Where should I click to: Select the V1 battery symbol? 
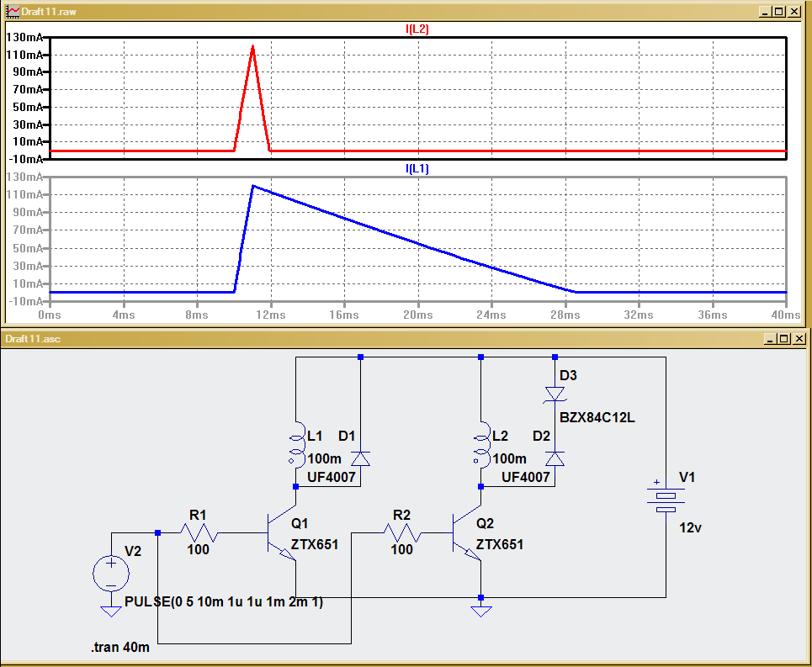[666, 498]
